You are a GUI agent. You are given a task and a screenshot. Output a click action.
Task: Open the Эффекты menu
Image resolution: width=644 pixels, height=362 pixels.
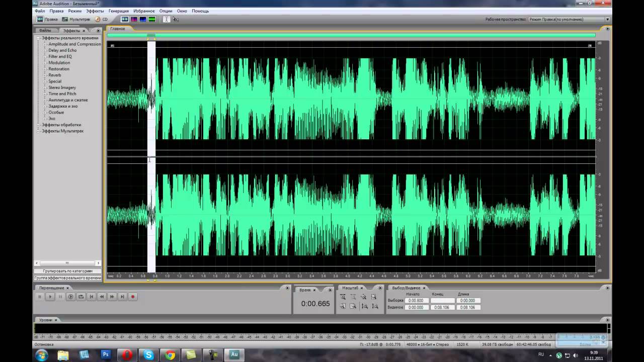pyautogui.click(x=95, y=11)
